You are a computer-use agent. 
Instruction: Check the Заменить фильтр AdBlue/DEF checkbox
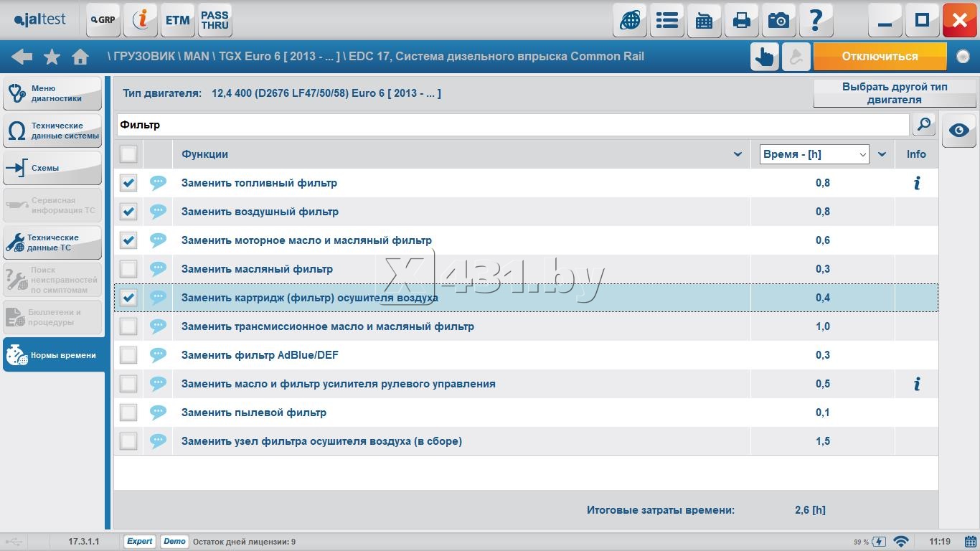click(128, 355)
